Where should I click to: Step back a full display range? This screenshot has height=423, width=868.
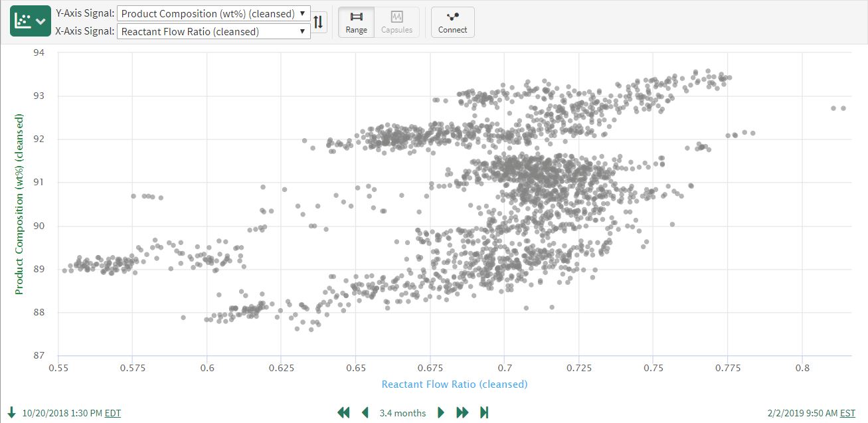[343, 413]
